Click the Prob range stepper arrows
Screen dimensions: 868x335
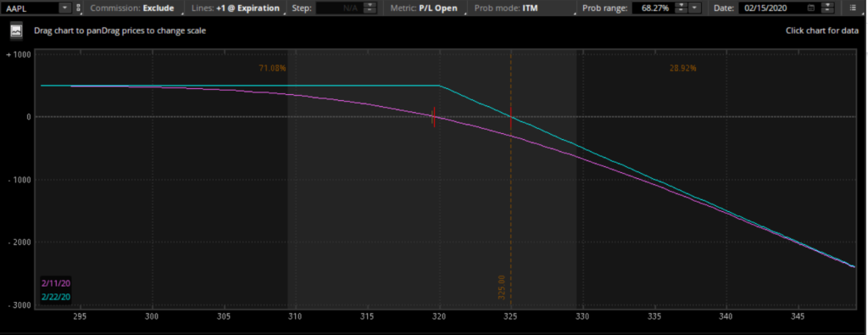click(x=682, y=8)
